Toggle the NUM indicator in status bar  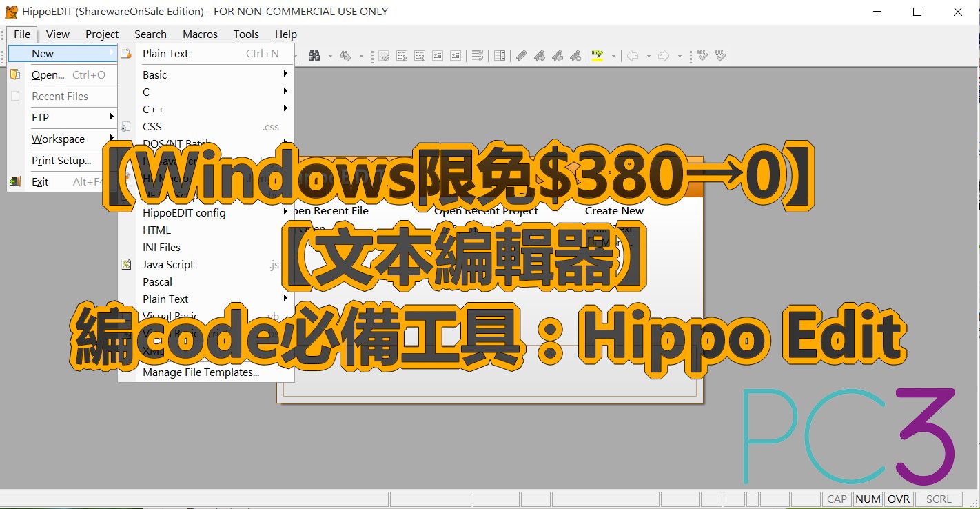[x=868, y=499]
